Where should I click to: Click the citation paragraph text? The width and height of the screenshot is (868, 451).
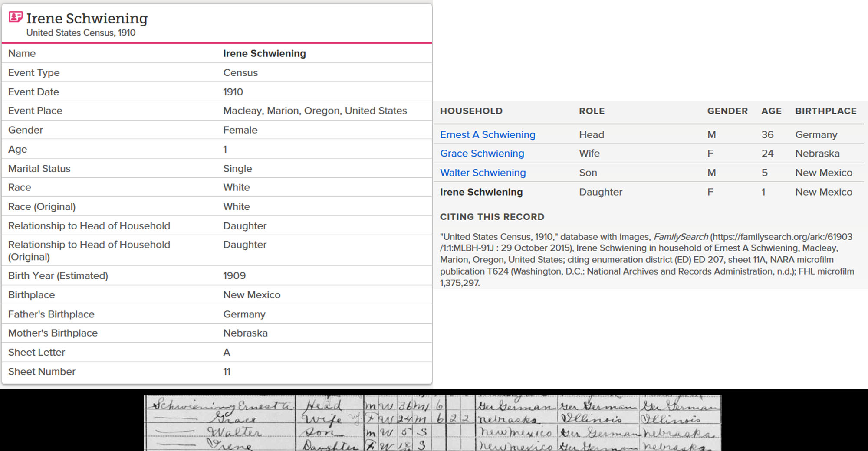[x=647, y=260]
